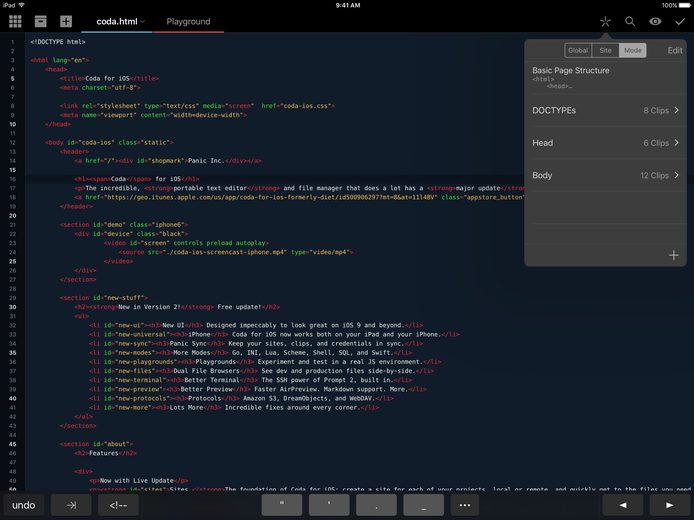Image resolution: width=694 pixels, height=520 pixels.
Task: Open the search magnifier icon
Action: pos(630,21)
